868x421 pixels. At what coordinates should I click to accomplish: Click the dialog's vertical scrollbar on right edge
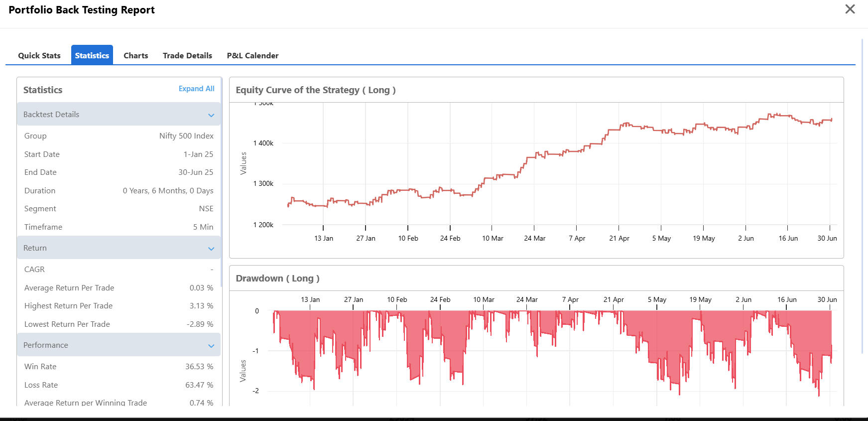point(862,195)
